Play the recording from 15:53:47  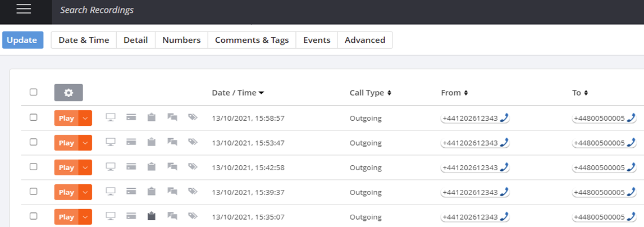click(66, 143)
